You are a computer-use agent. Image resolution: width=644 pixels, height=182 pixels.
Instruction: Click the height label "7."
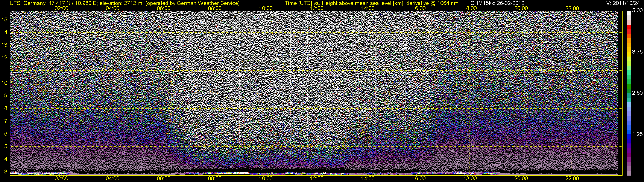[x=6, y=121]
